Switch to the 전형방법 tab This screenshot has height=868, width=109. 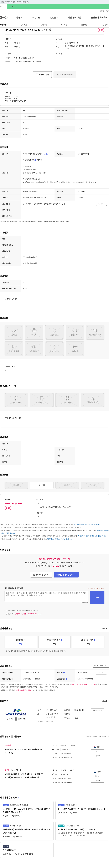[84, 25]
